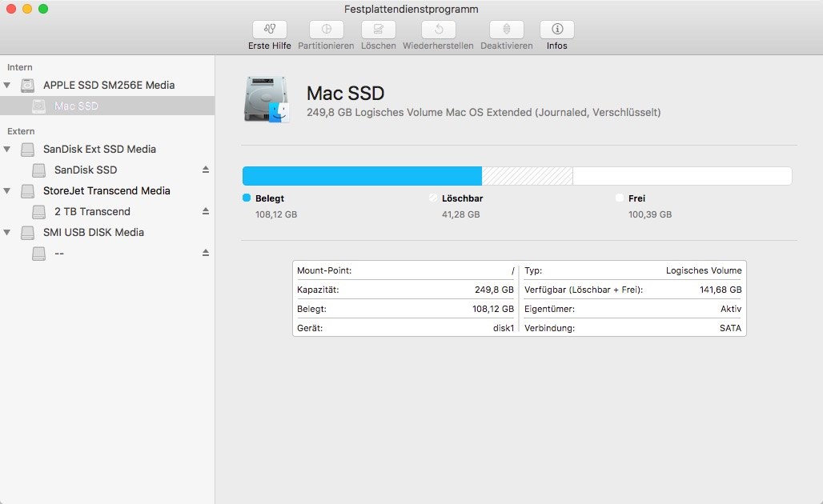This screenshot has height=504, width=823.
Task: Select StoreJet Transcend Media disk
Action: click(107, 191)
